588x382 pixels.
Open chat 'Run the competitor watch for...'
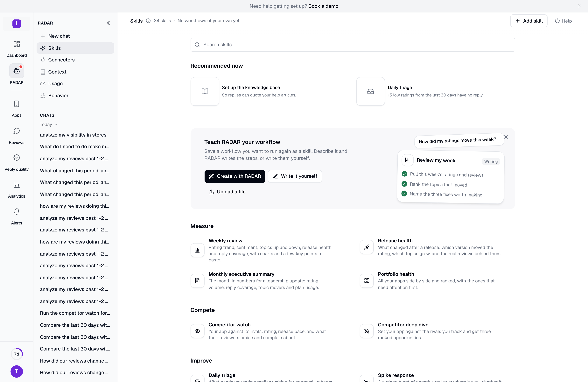pos(75,313)
